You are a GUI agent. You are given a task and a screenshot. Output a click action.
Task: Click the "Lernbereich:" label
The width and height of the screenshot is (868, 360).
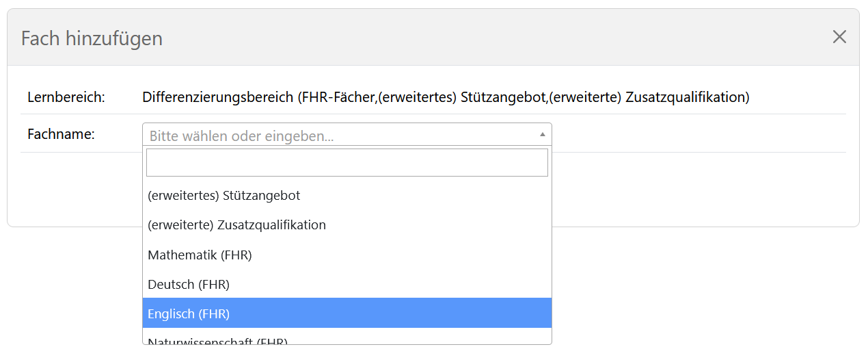(66, 97)
